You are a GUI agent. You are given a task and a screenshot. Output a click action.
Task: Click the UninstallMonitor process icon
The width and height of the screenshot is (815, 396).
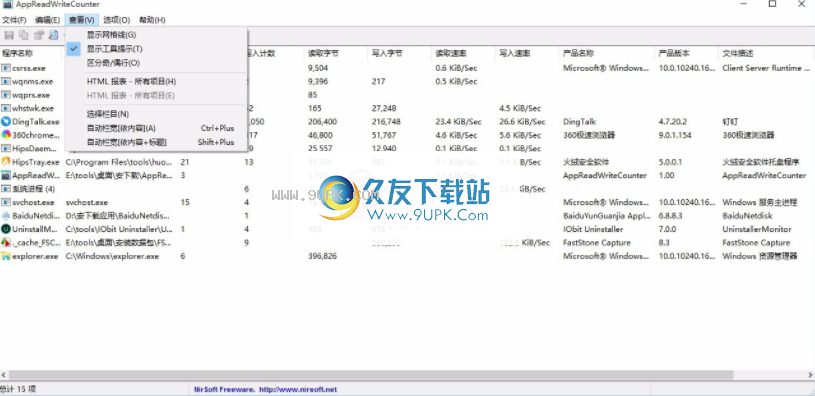(x=6, y=229)
